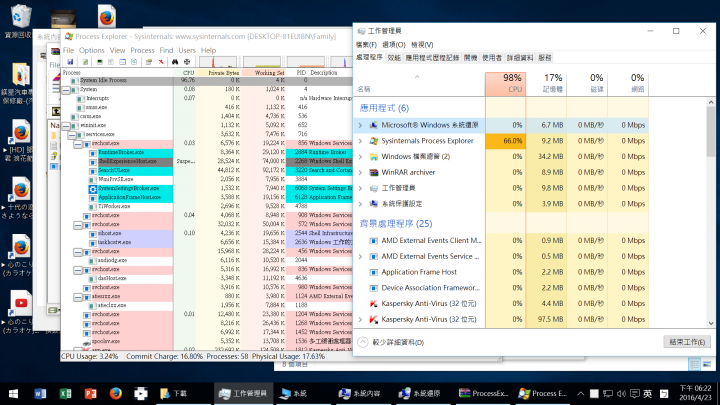Image resolution: width=720 pixels, height=405 pixels.
Task: Click the Refresh Now toolbar icon in Process Explorer
Action: (85, 62)
